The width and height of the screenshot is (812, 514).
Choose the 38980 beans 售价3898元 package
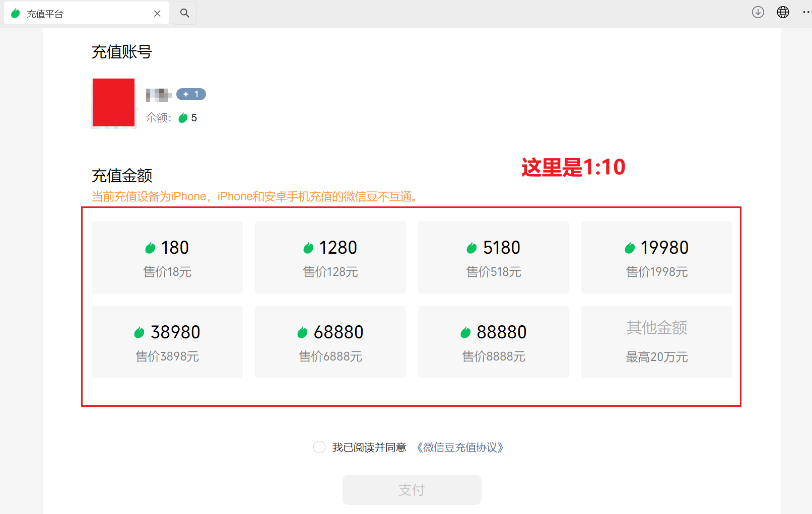[167, 342]
